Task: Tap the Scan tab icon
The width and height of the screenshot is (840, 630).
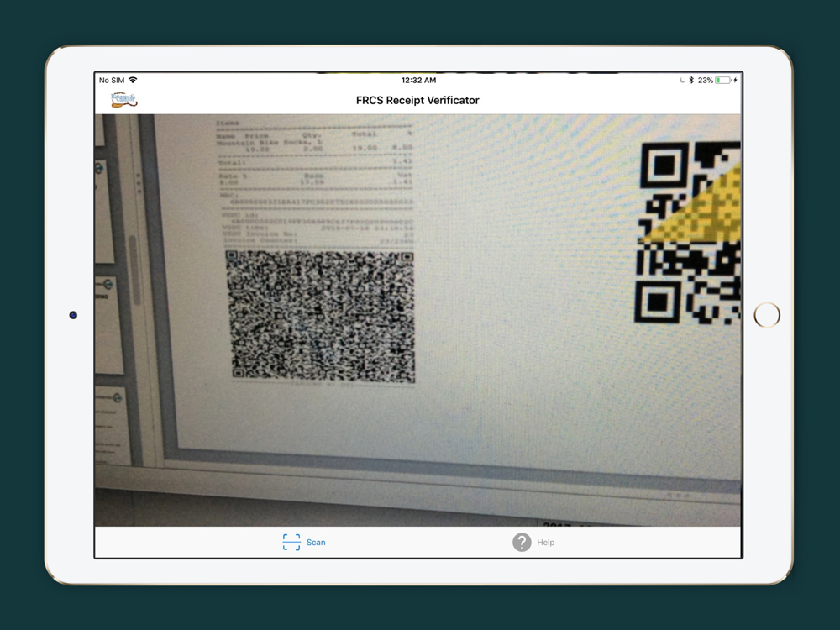Action: (x=291, y=542)
